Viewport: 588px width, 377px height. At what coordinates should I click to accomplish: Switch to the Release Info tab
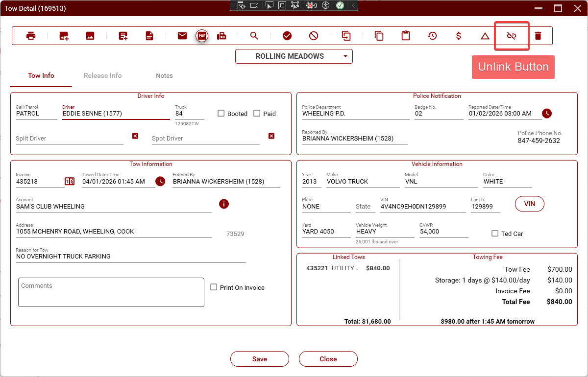coord(102,76)
